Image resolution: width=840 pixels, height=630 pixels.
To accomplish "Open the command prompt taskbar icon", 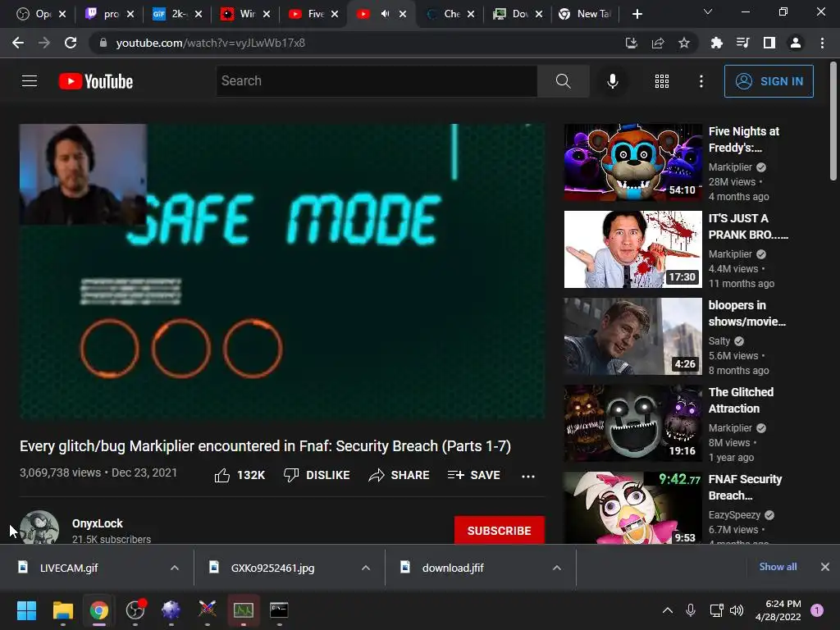I will point(279,610).
